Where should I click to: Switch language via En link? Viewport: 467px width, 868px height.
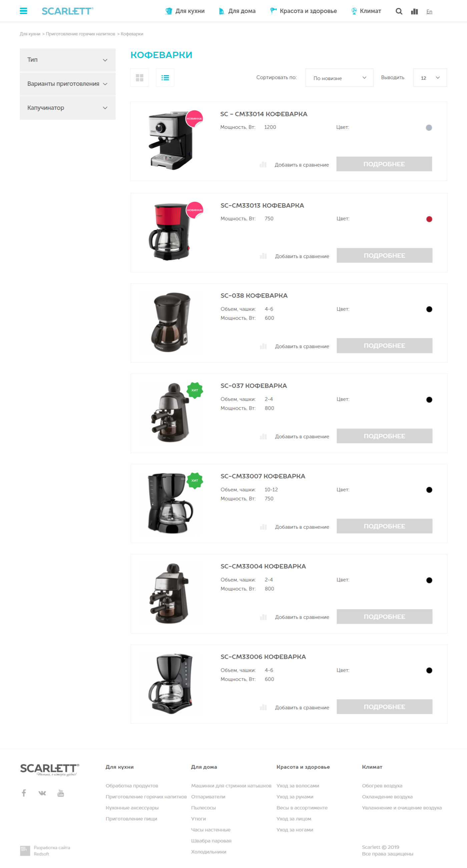pyautogui.click(x=429, y=12)
